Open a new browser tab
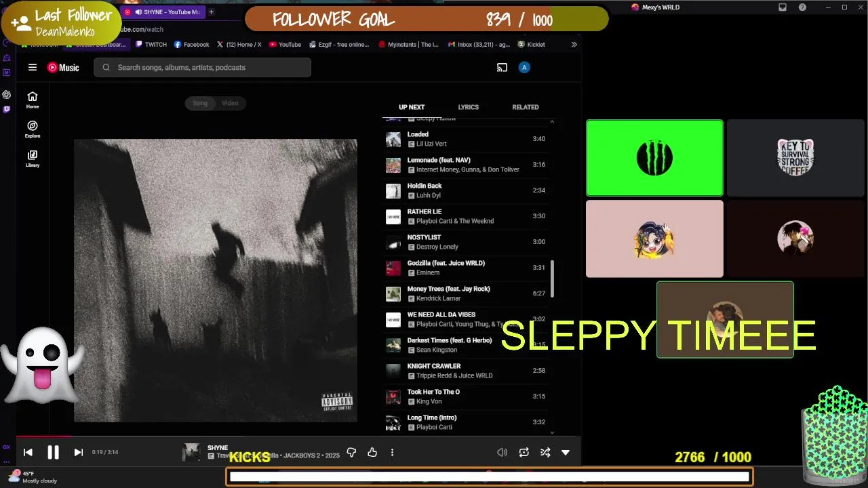Screen dimensions: 868x488 pos(211,12)
